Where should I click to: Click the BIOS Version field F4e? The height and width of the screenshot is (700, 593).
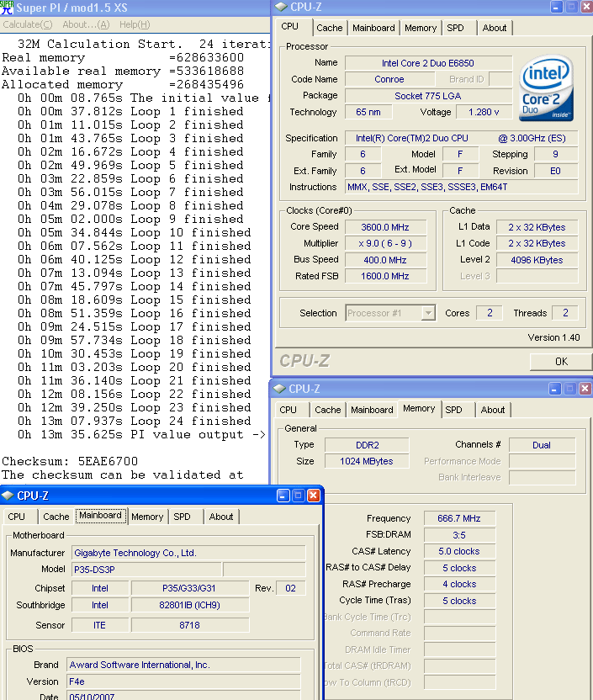point(184,681)
